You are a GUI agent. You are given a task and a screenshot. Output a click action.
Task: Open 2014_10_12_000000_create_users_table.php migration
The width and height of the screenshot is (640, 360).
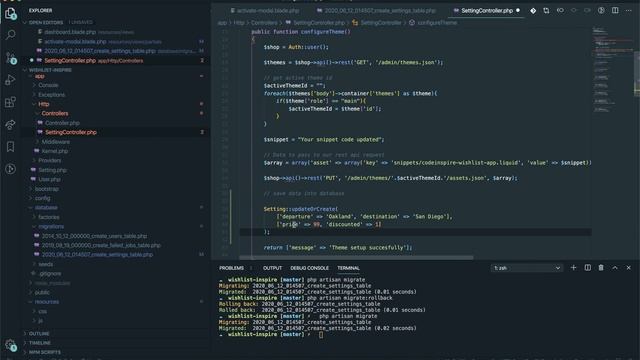coord(94,236)
